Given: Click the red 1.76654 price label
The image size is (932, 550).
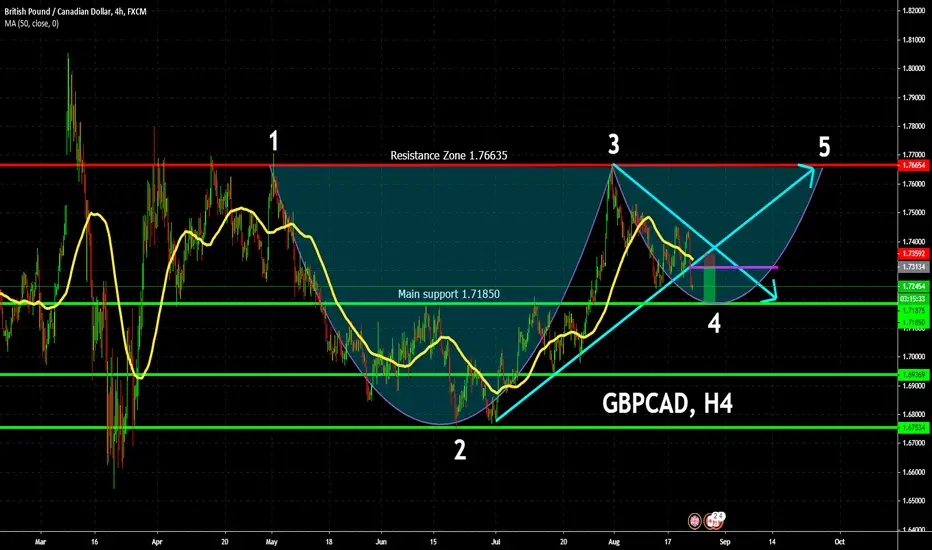Looking at the screenshot, I should coord(914,165).
